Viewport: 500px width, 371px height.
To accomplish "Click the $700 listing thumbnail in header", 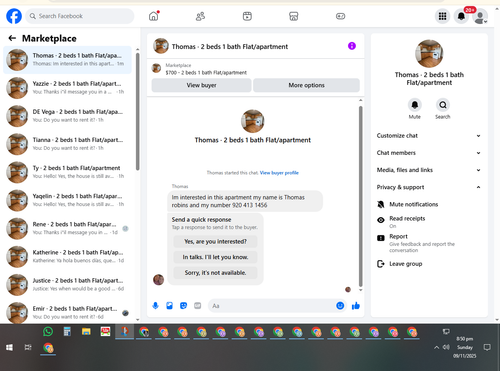I will [x=156, y=68].
